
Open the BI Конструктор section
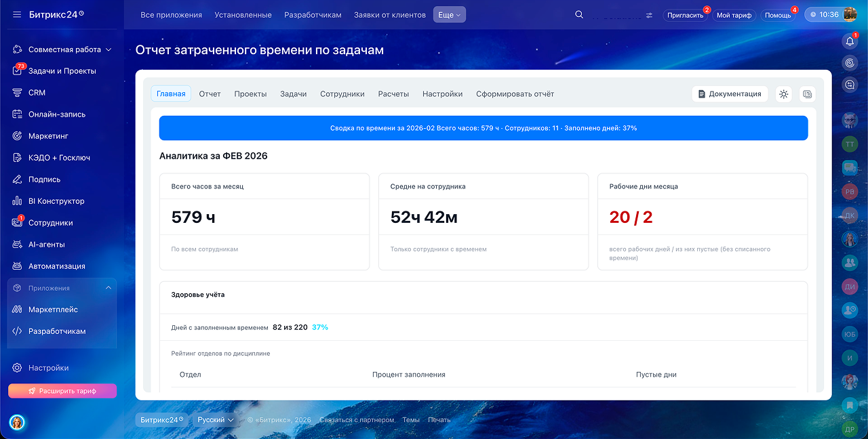(56, 201)
